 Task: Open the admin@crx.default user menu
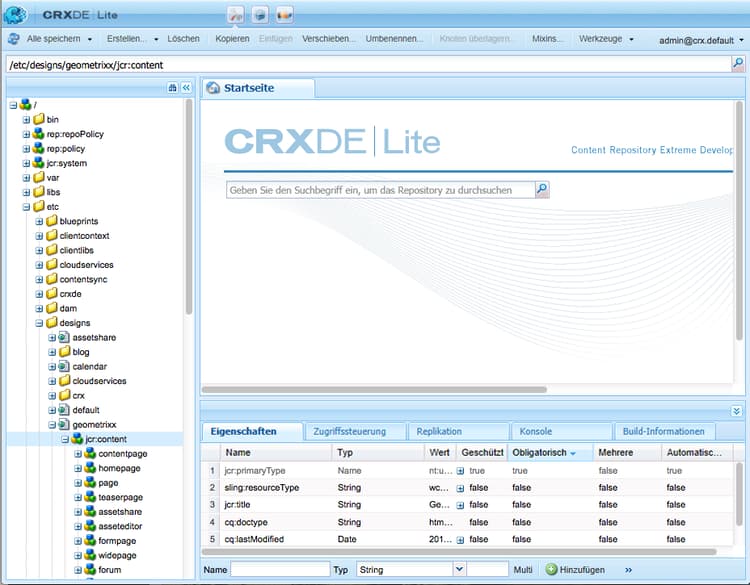coord(701,40)
